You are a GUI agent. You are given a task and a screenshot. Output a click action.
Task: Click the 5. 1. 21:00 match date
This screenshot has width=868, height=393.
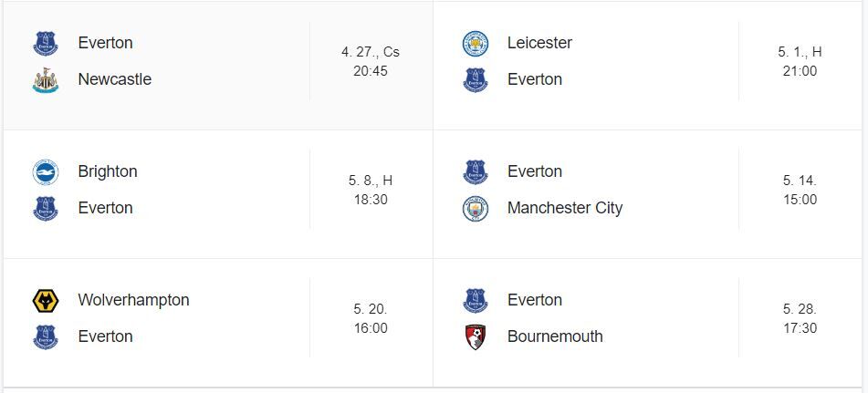coord(800,61)
